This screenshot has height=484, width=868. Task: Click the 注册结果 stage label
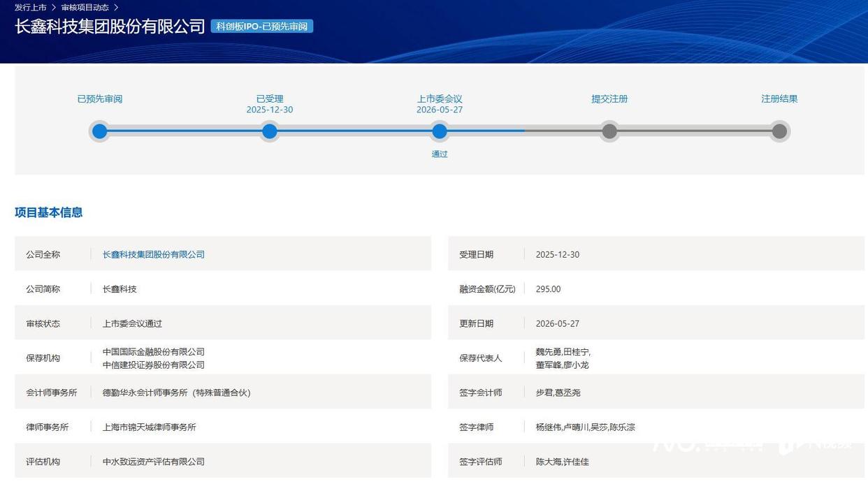click(x=779, y=99)
